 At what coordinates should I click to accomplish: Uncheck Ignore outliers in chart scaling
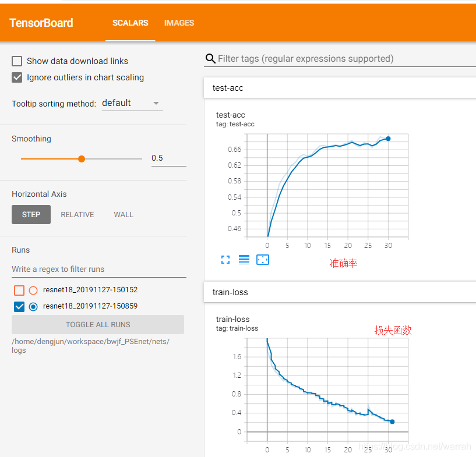[x=17, y=77]
